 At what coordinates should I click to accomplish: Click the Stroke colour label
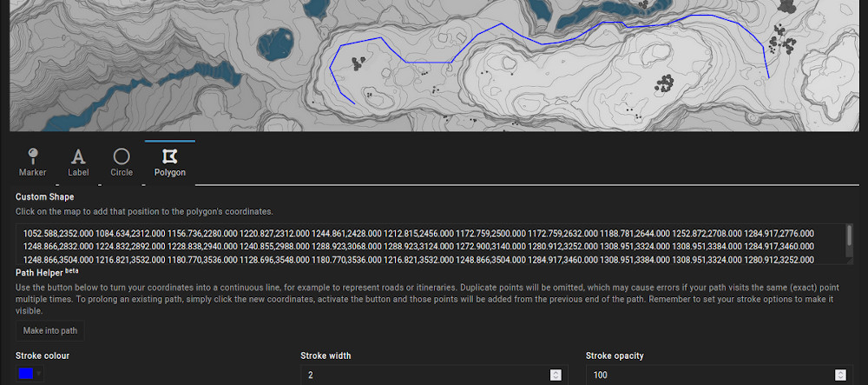click(x=43, y=355)
